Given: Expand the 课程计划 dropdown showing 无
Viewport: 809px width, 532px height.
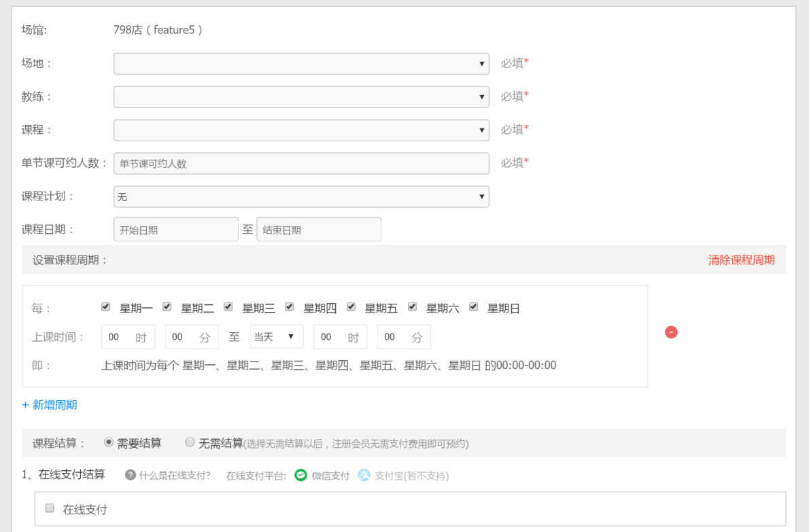Looking at the screenshot, I should (301, 197).
